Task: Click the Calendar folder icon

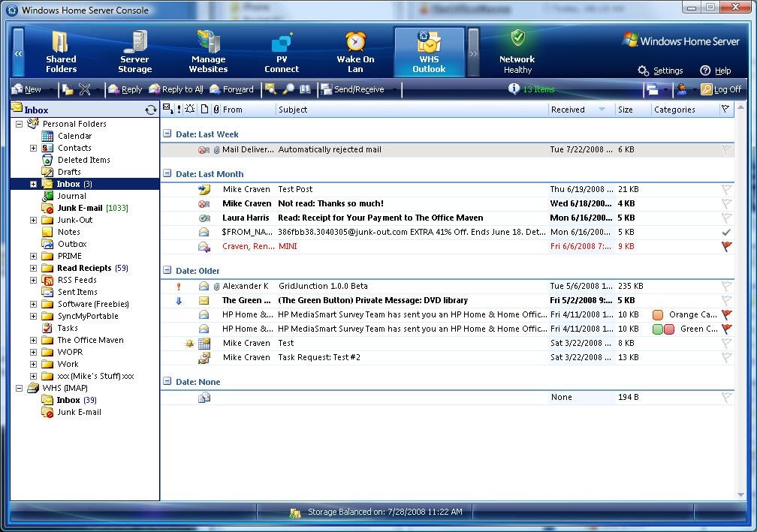Action: point(47,136)
